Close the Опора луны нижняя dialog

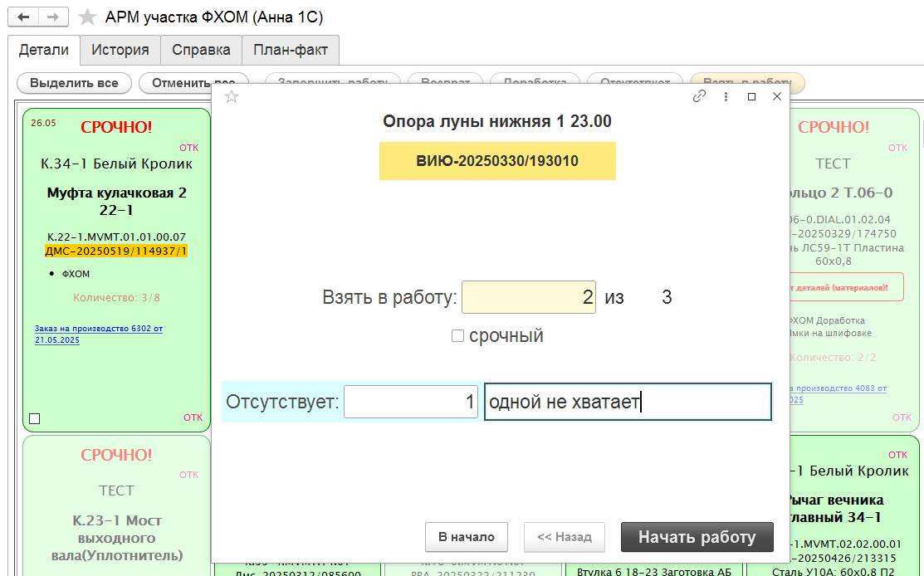(x=777, y=96)
